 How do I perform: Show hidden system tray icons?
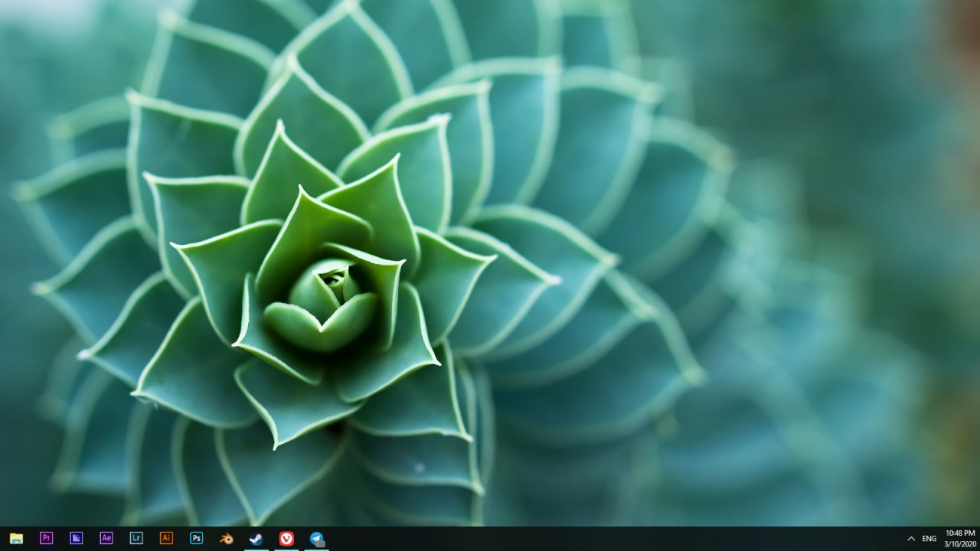[911, 539]
